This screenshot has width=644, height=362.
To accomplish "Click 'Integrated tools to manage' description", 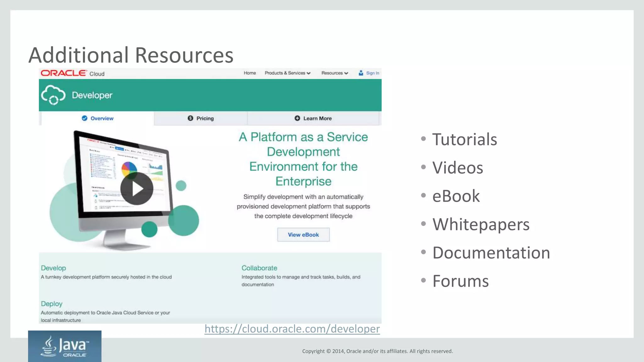I will tap(301, 281).
